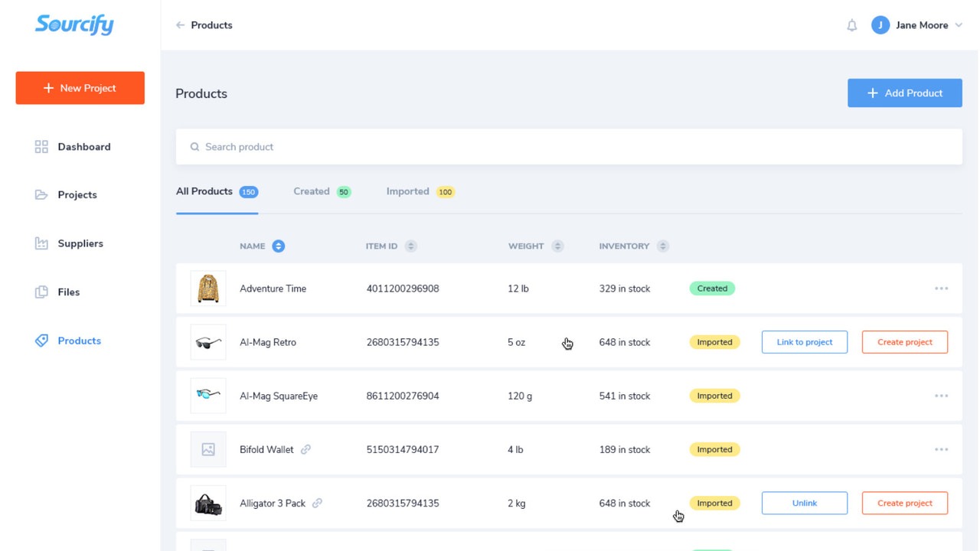The width and height of the screenshot is (980, 551).
Task: Click the Sourcify logo
Action: 74,24
